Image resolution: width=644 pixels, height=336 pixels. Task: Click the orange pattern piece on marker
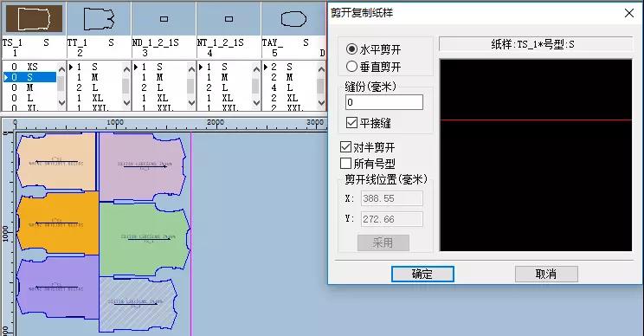(57, 224)
